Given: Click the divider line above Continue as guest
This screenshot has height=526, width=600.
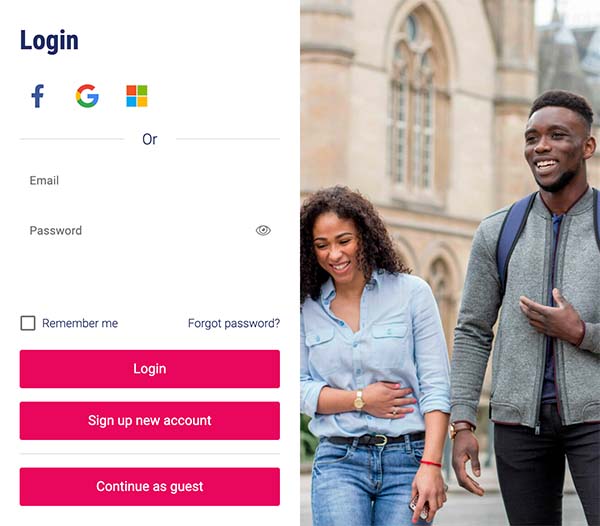Looking at the screenshot, I should click(x=150, y=454).
